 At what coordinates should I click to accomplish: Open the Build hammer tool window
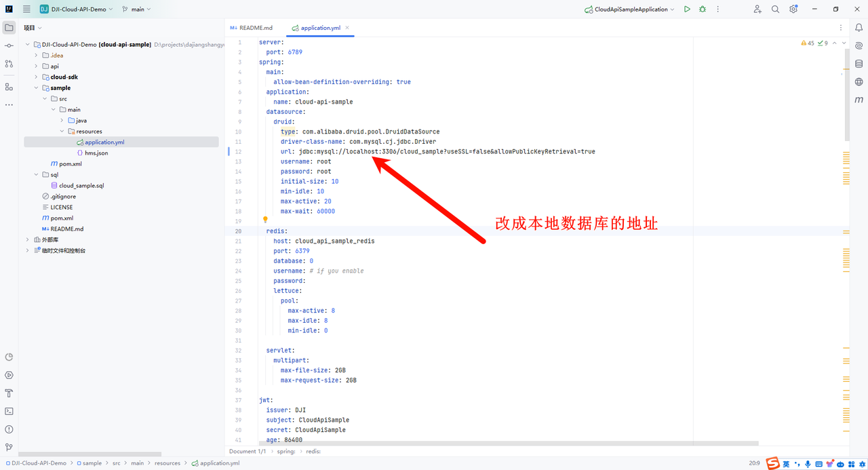click(9, 393)
